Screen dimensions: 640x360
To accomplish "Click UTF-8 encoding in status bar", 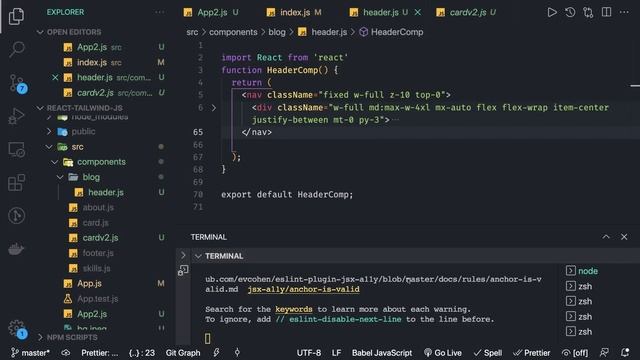I will click(x=309, y=353).
